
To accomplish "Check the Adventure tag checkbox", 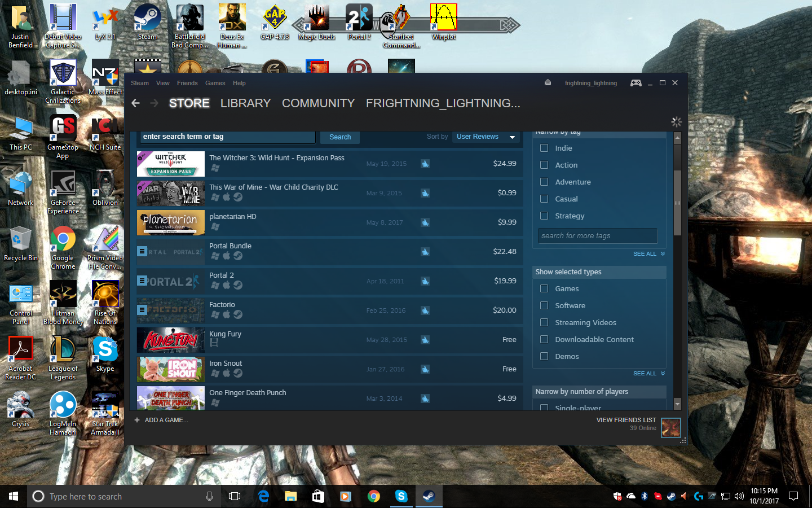I will point(544,182).
